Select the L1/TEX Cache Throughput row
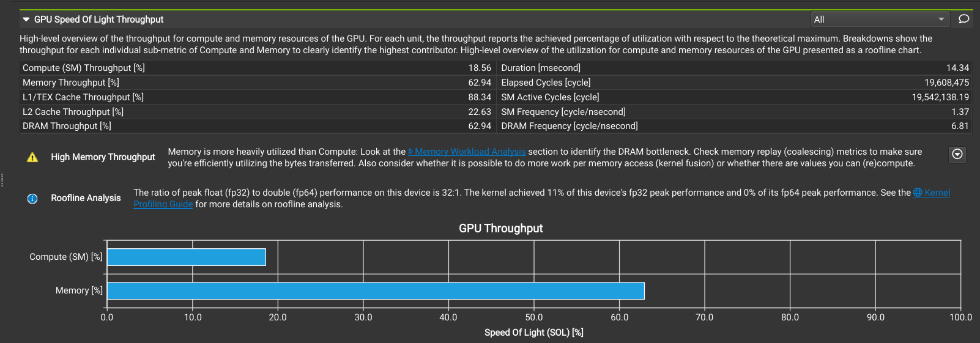The image size is (980, 343). tap(257, 97)
